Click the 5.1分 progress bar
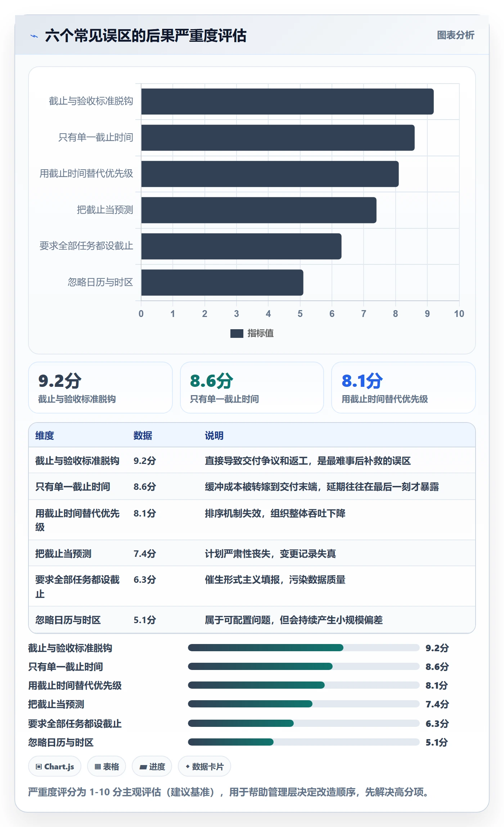Viewport: 504px width, 827px height. point(303,742)
